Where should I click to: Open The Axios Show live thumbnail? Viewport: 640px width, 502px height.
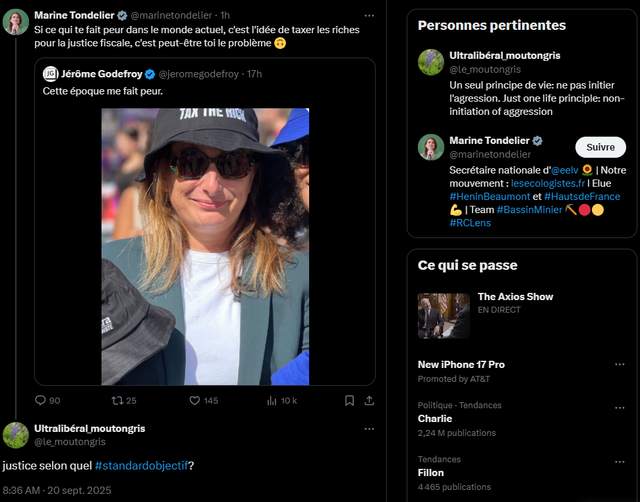(x=443, y=316)
